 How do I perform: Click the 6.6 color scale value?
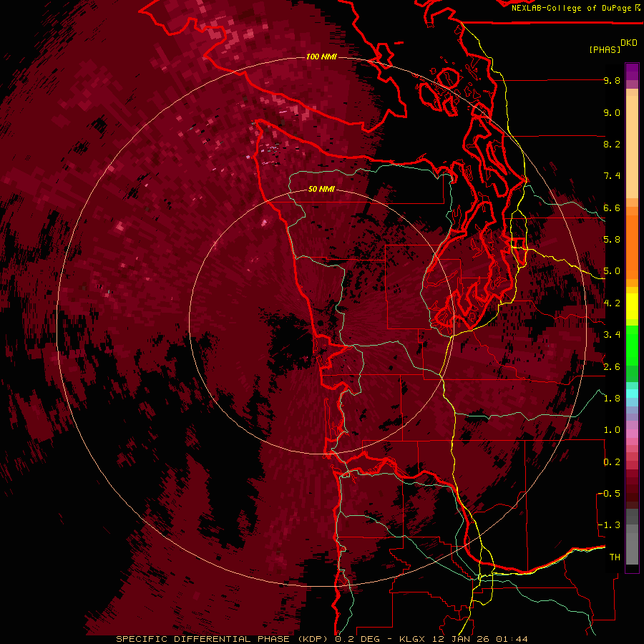612,208
